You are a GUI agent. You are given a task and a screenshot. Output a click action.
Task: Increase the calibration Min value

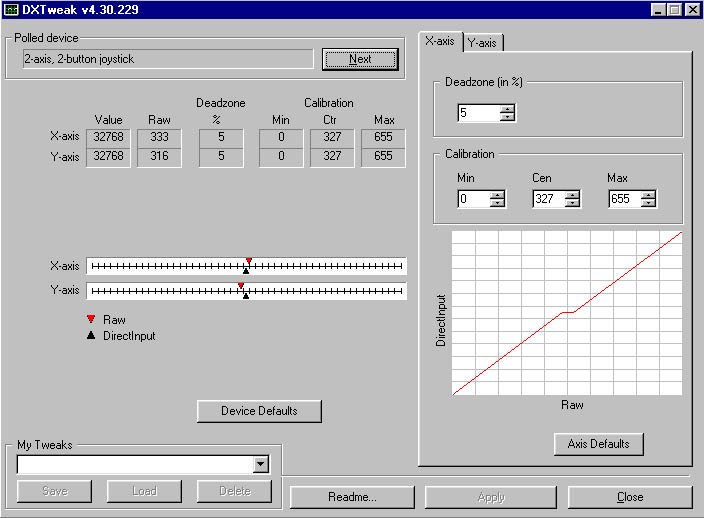[x=497, y=195]
